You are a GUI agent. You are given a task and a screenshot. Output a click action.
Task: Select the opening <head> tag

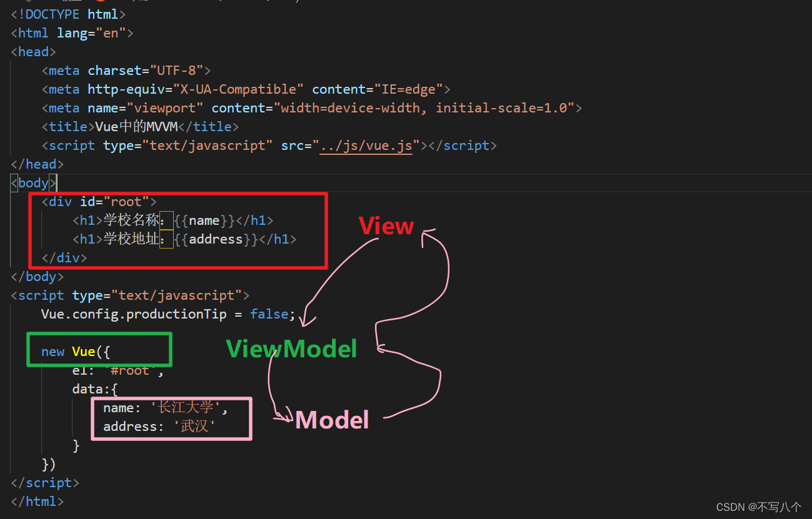coord(34,52)
